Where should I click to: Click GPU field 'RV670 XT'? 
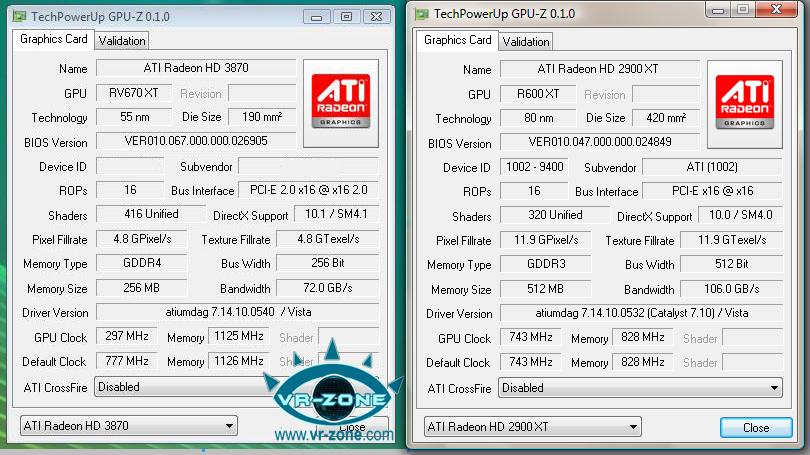pyautogui.click(x=134, y=93)
